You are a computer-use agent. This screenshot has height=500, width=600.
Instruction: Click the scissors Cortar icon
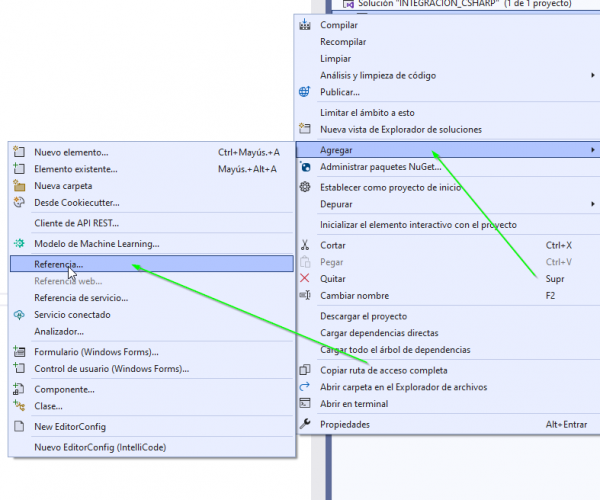pyautogui.click(x=305, y=245)
